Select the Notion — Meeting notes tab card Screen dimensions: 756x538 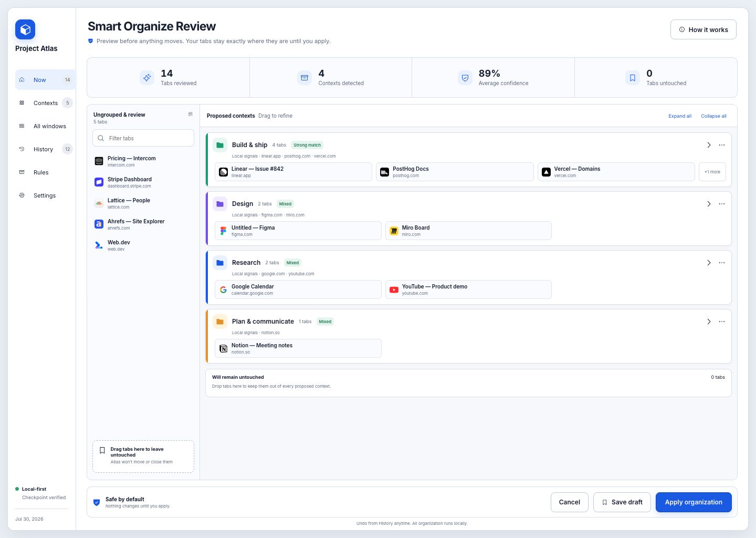(298, 348)
